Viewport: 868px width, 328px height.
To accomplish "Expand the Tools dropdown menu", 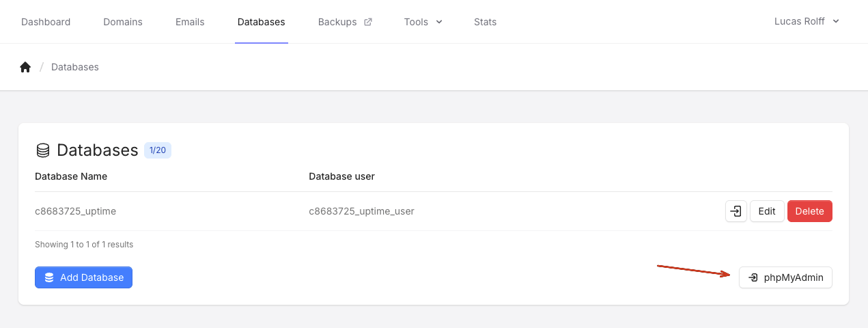I will tap(423, 22).
